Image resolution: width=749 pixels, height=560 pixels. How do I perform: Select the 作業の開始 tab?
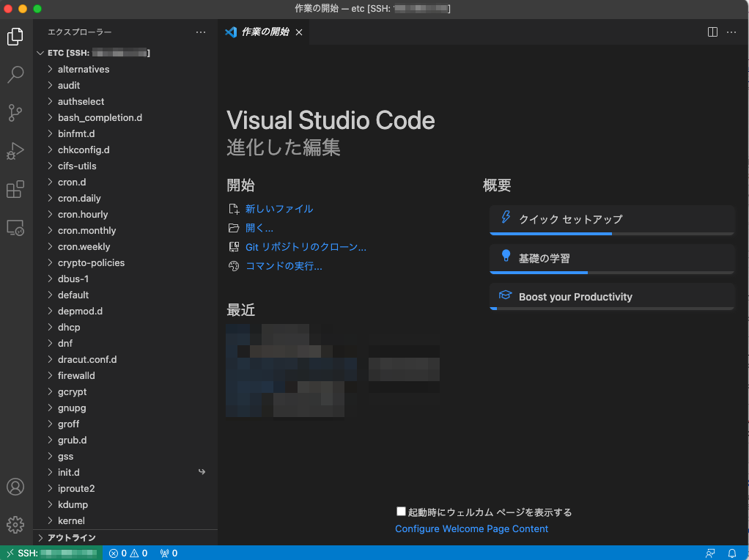click(263, 32)
